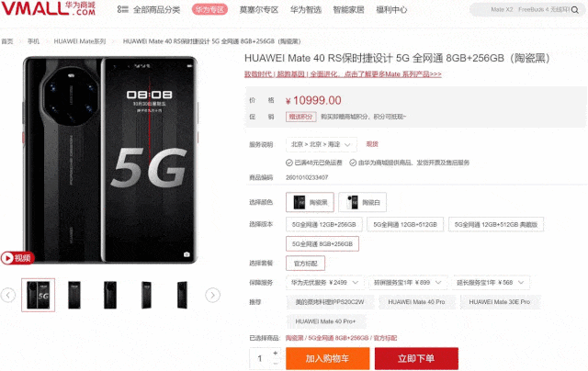Select 陶瓷黑 color option
Viewport: 588px width, 371px height.
310,202
